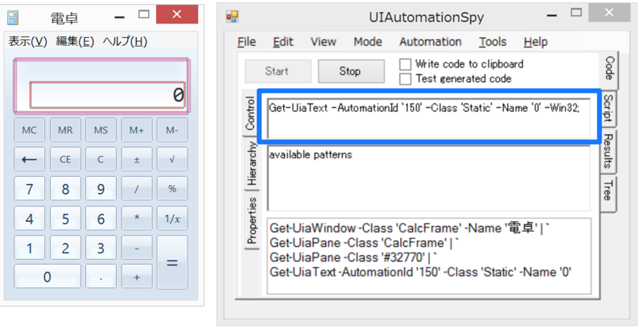Screen dimensions: 644x329
Task: Close the calculator window
Action: tap(177, 14)
